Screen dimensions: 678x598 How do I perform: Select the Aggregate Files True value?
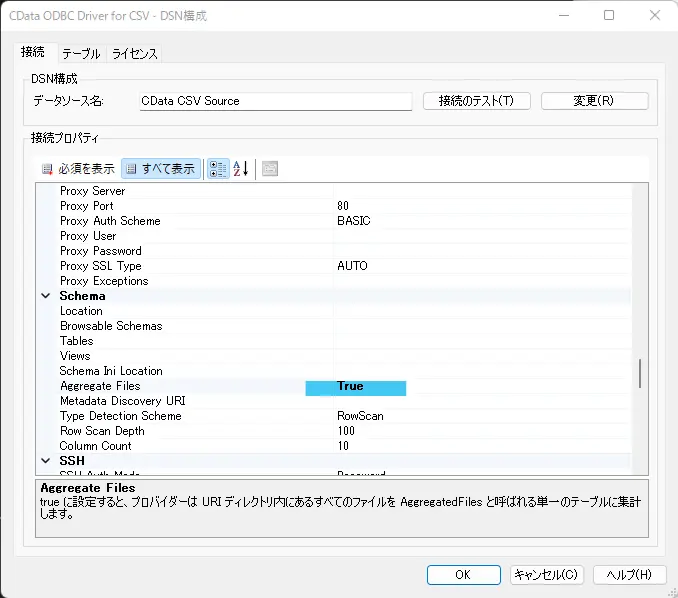pyautogui.click(x=355, y=386)
